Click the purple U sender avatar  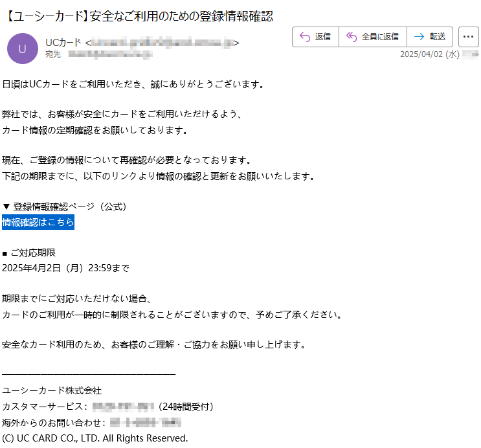pos(23,49)
